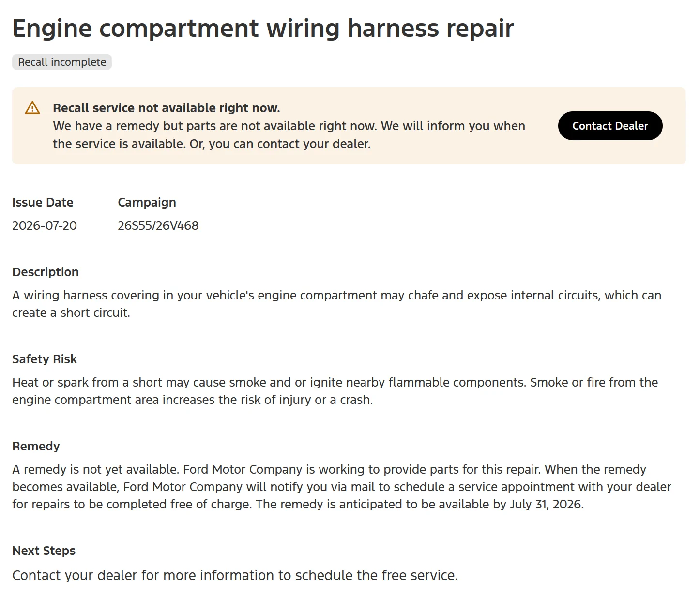Click the 'July 31, 2026' anticipated date text
Viewport: 700px width, 597px height.
(x=546, y=504)
